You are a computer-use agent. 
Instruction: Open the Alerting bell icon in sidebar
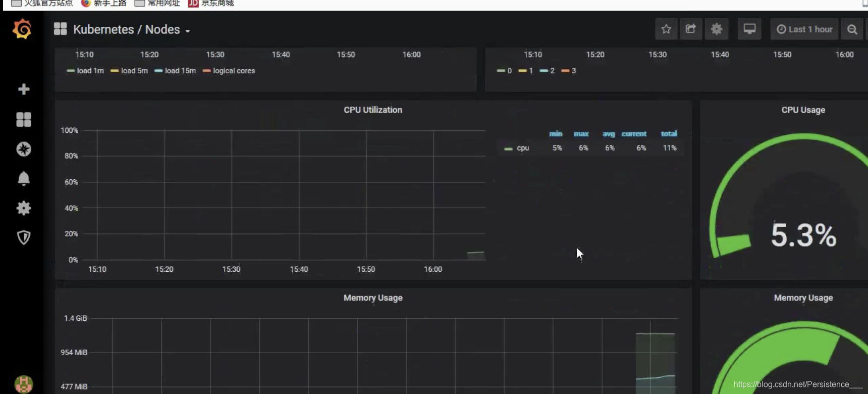[x=24, y=178]
